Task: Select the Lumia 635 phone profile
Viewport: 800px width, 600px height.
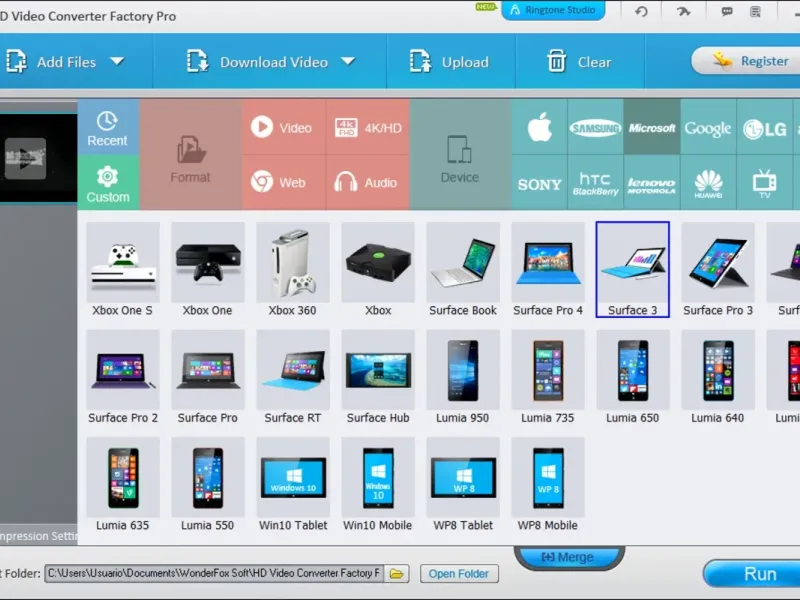Action: click(x=123, y=485)
